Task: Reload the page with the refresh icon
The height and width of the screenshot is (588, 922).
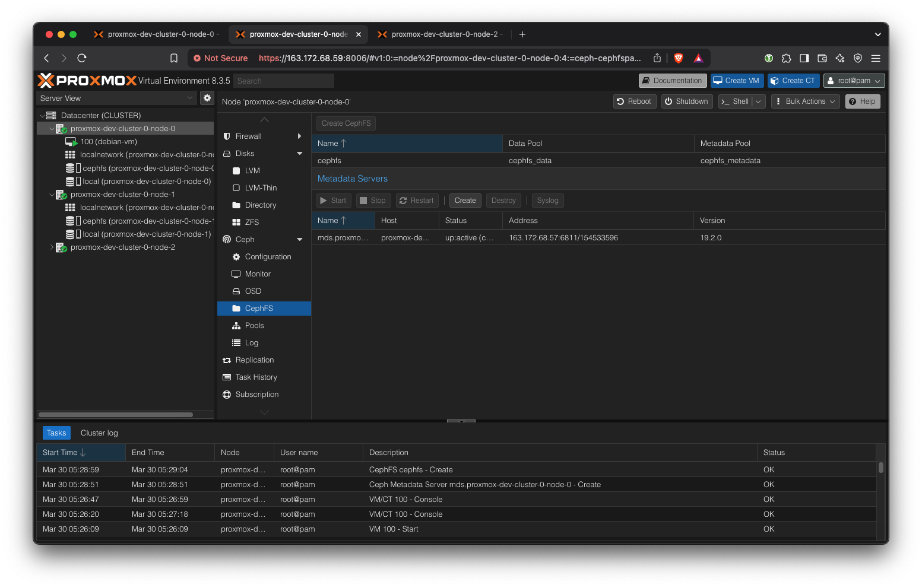Action: 82,58
